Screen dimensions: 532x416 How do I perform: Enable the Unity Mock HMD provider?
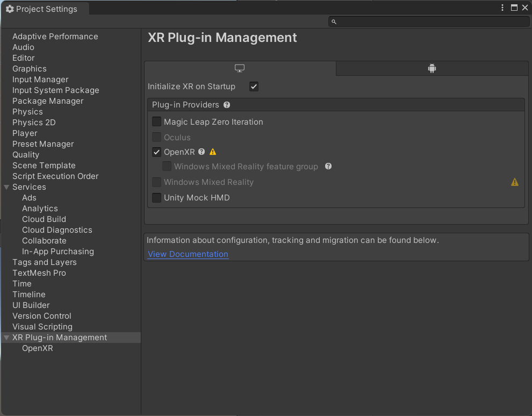(156, 197)
